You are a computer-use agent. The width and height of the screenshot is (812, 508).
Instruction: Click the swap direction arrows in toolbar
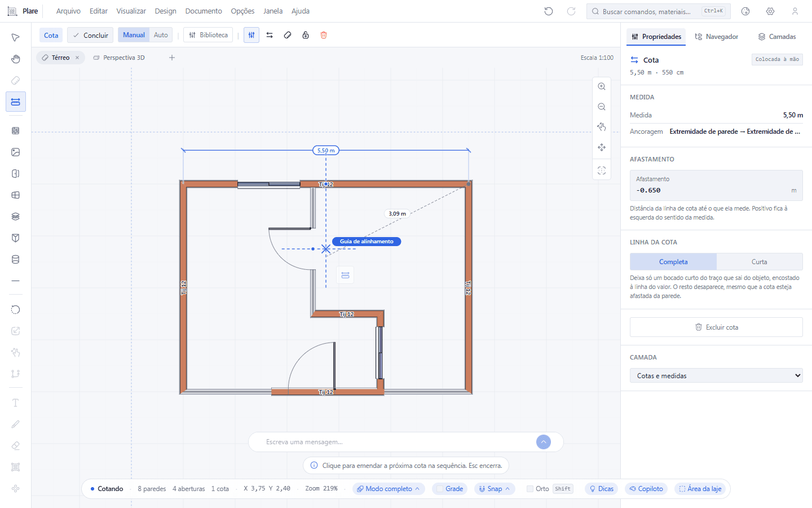pos(270,35)
